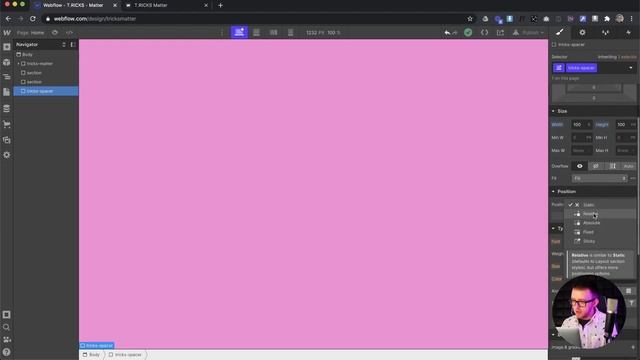The height and width of the screenshot is (360, 640).
Task: Switch to the Element Settings gear tab
Action: (x=582, y=32)
